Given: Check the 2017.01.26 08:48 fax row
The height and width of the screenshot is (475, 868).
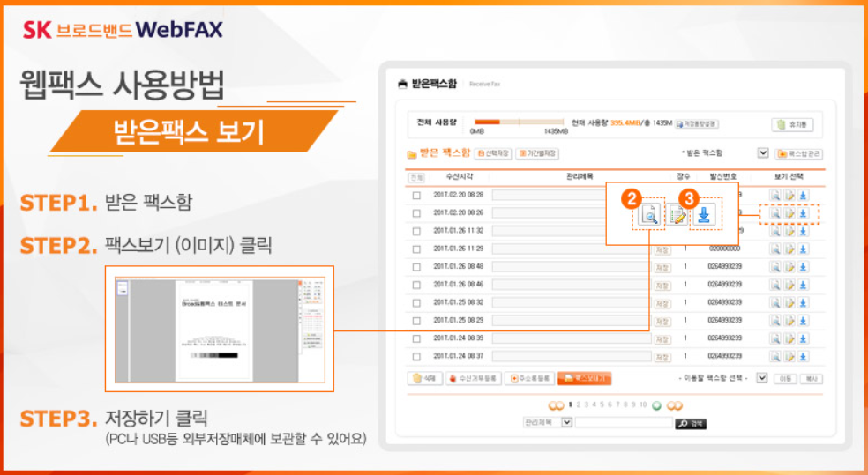Looking at the screenshot, I should pos(416,267).
